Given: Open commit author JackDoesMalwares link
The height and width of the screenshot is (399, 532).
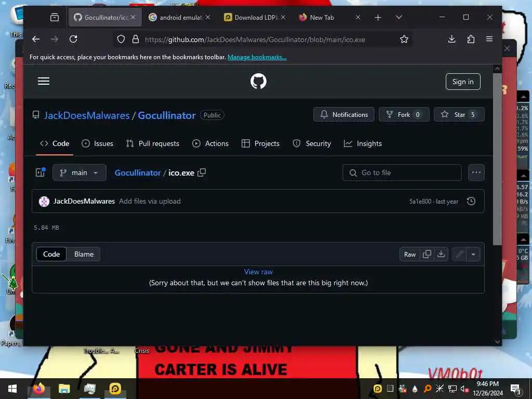Looking at the screenshot, I should click(84, 201).
